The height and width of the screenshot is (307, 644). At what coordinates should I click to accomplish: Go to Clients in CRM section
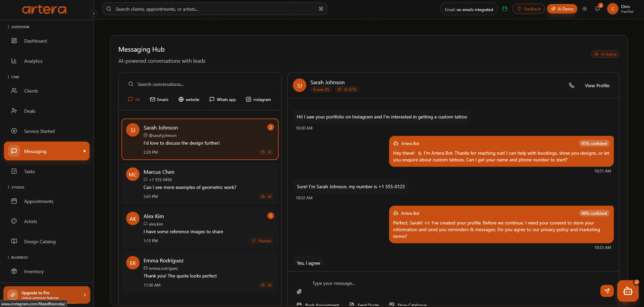click(47, 91)
